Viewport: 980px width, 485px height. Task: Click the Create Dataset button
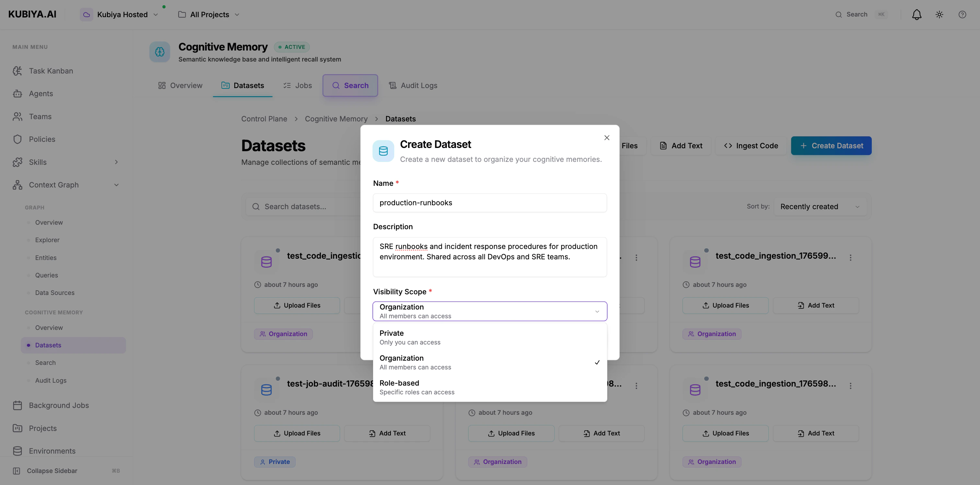pyautogui.click(x=831, y=146)
